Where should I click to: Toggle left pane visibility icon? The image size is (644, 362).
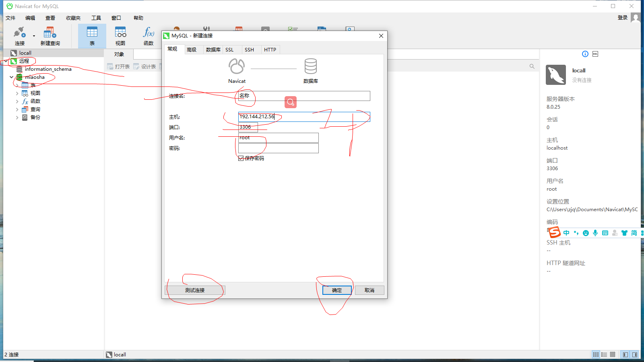coord(625,354)
